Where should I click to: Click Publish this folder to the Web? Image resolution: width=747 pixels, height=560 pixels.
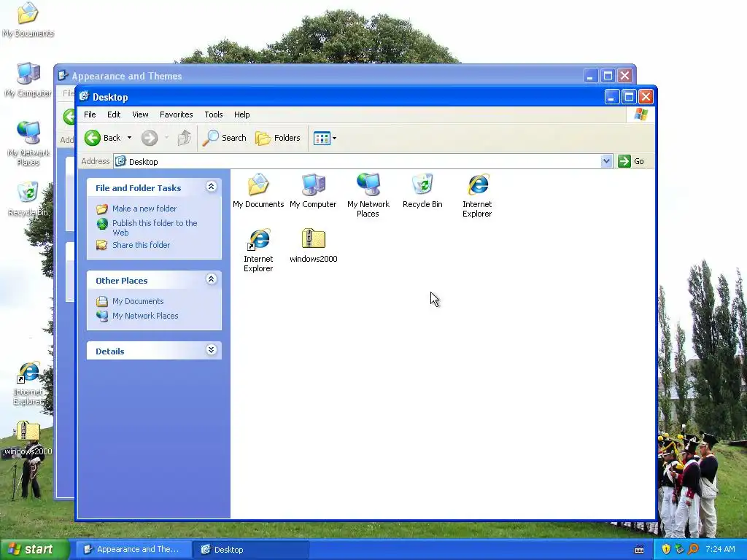pos(155,227)
